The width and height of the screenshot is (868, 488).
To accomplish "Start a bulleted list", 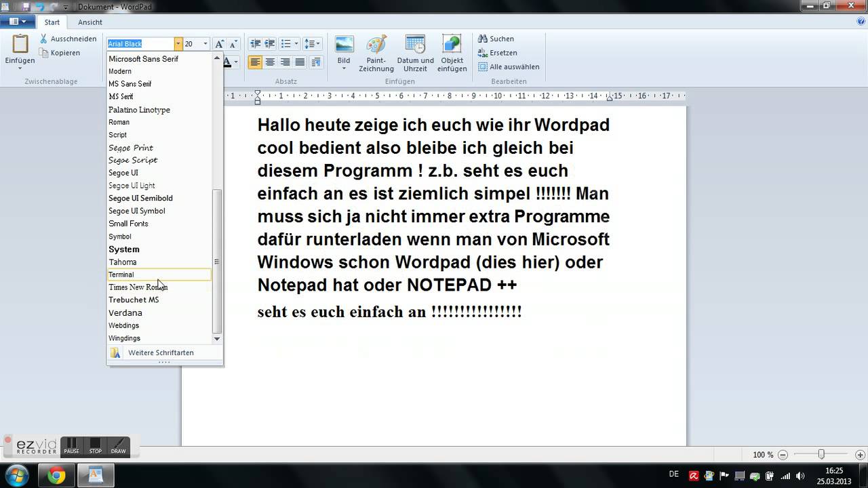I will pos(286,43).
